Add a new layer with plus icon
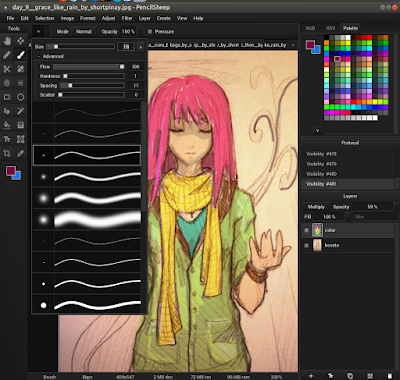Image resolution: width=400 pixels, height=380 pixels. click(311, 376)
